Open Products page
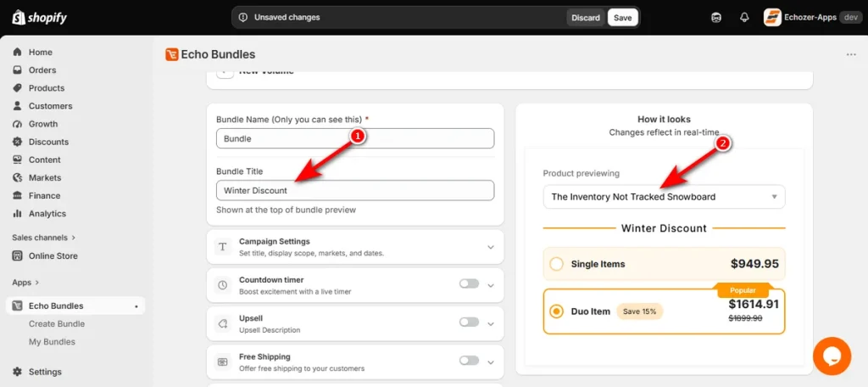The width and height of the screenshot is (868, 387). point(47,88)
